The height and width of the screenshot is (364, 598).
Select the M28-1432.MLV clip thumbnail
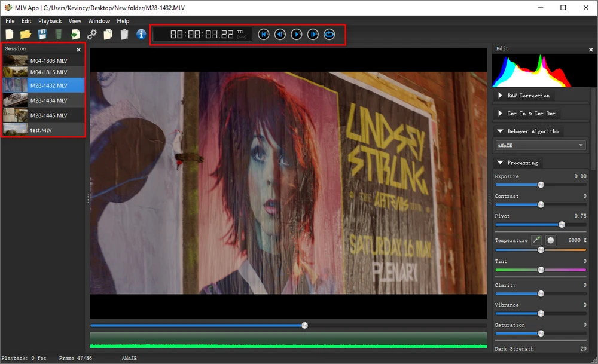point(16,85)
